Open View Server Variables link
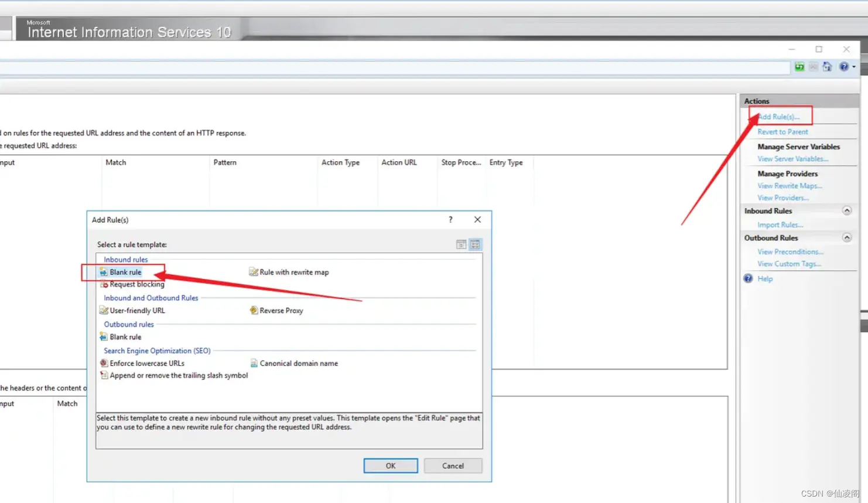Viewport: 868px width, 503px height. 793,159
